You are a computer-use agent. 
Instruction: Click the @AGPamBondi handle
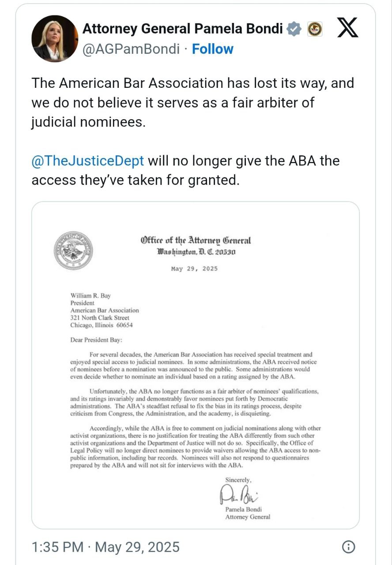pyautogui.click(x=131, y=49)
